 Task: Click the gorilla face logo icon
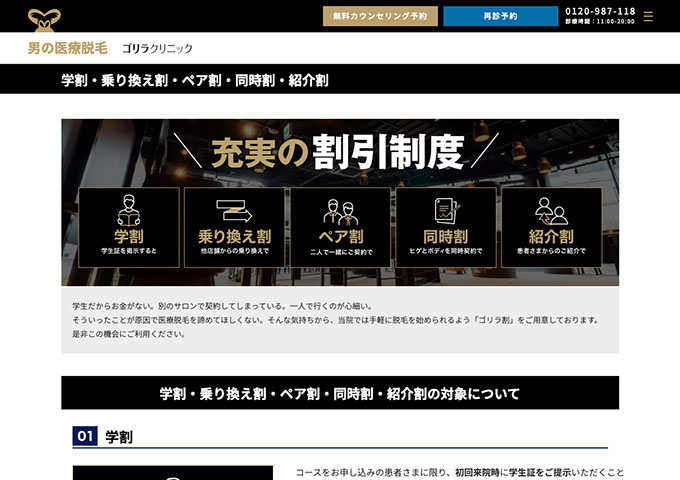tap(43, 17)
